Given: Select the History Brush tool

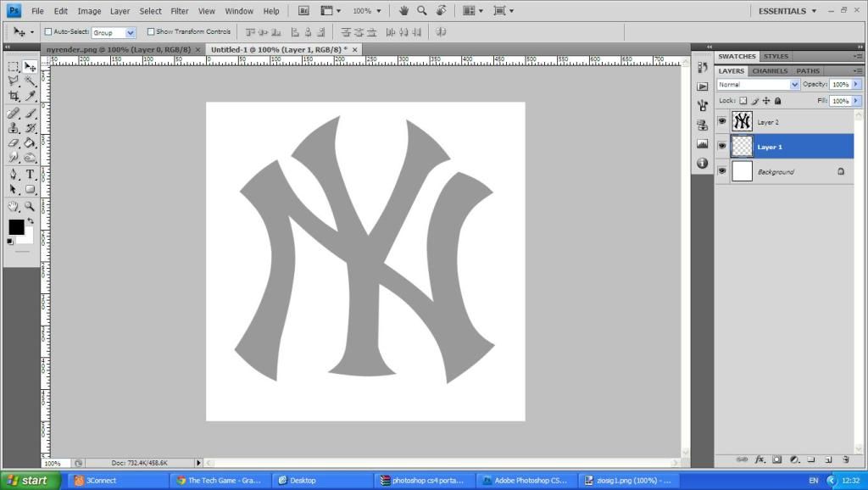Looking at the screenshot, I should pyautogui.click(x=30, y=128).
